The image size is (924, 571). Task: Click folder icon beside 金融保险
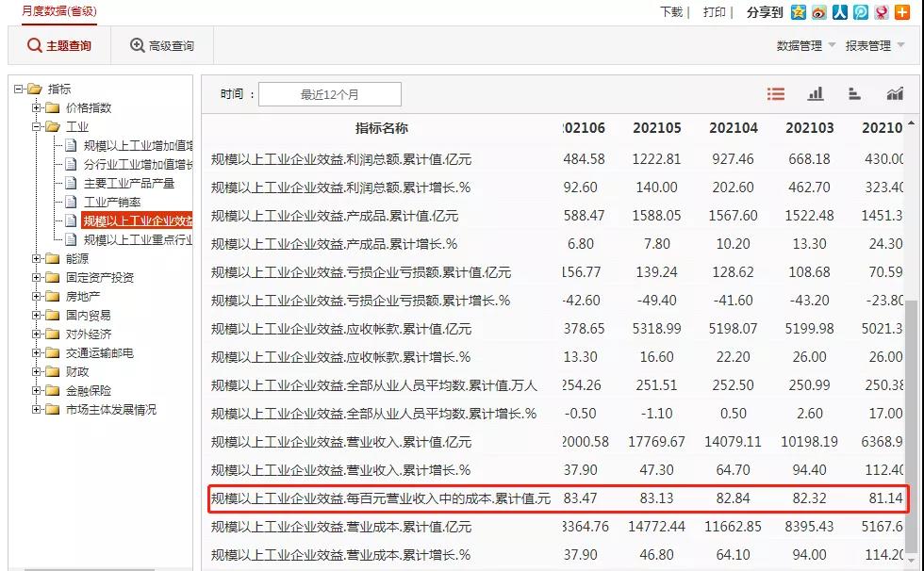pos(53,390)
